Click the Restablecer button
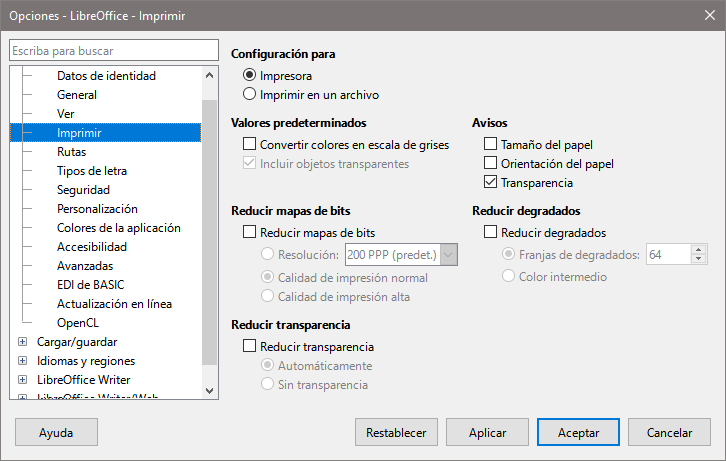This screenshot has height=461, width=726. pos(396,432)
